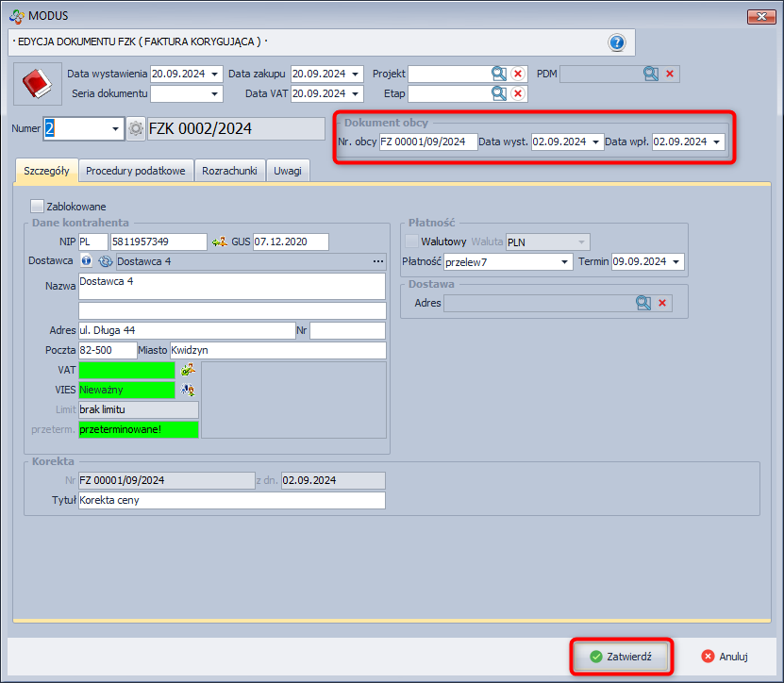Clear delivery Adres with red X
This screenshot has width=784, height=683.
(x=663, y=303)
